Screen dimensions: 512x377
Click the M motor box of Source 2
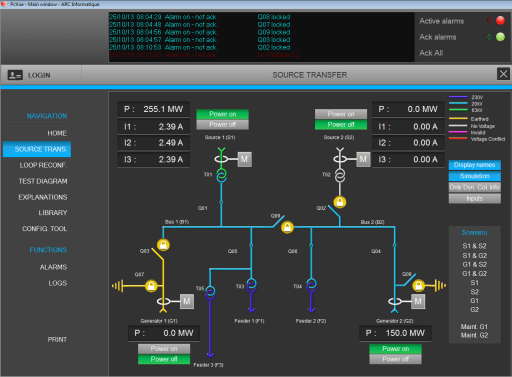(363, 159)
